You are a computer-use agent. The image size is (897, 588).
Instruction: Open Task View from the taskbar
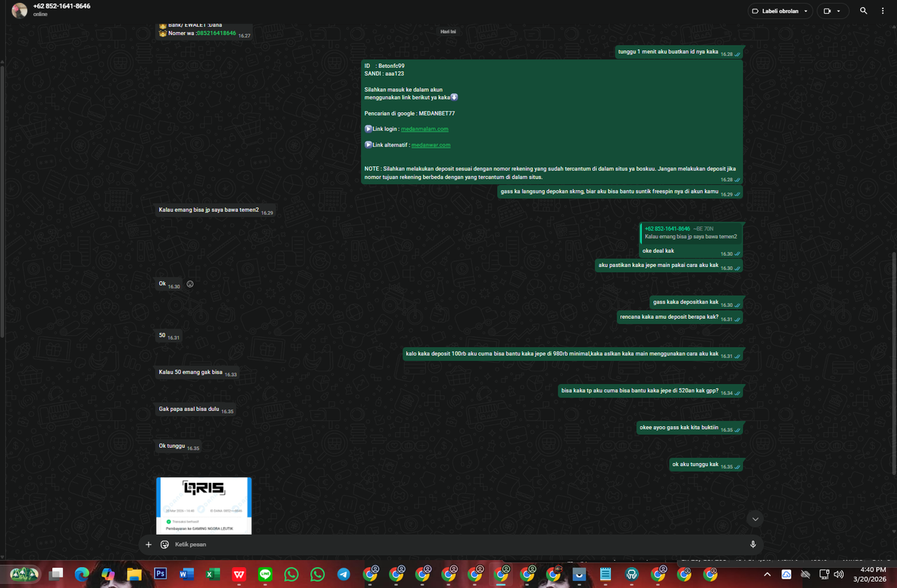[x=56, y=575]
